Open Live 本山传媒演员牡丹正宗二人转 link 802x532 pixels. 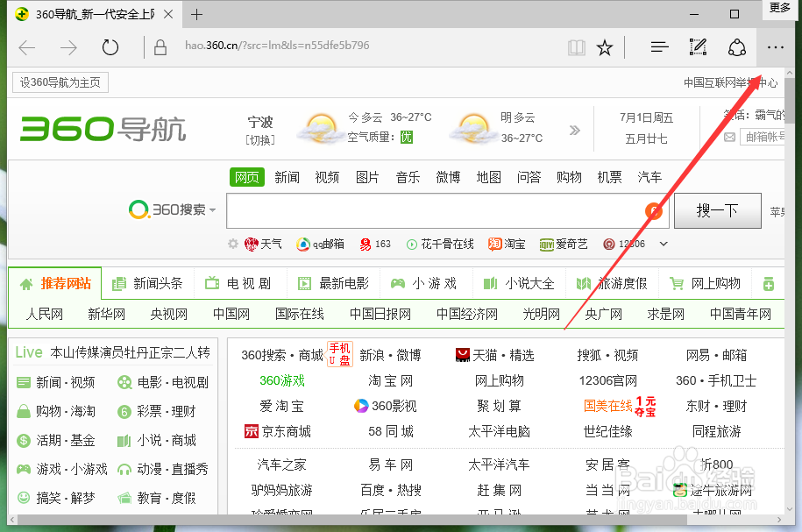[x=112, y=352]
